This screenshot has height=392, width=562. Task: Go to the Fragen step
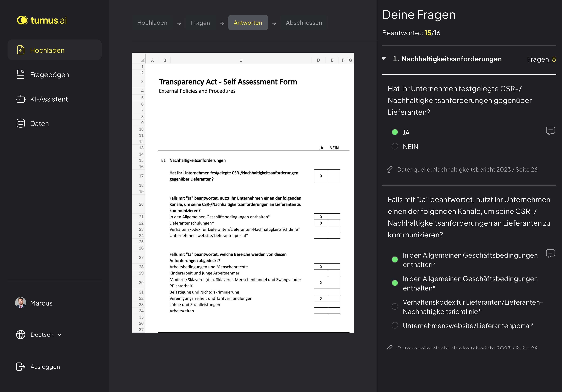point(200,23)
